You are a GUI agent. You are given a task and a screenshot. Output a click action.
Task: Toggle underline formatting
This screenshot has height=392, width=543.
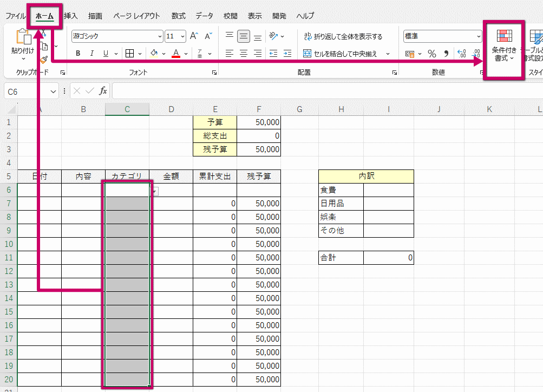pyautogui.click(x=105, y=54)
